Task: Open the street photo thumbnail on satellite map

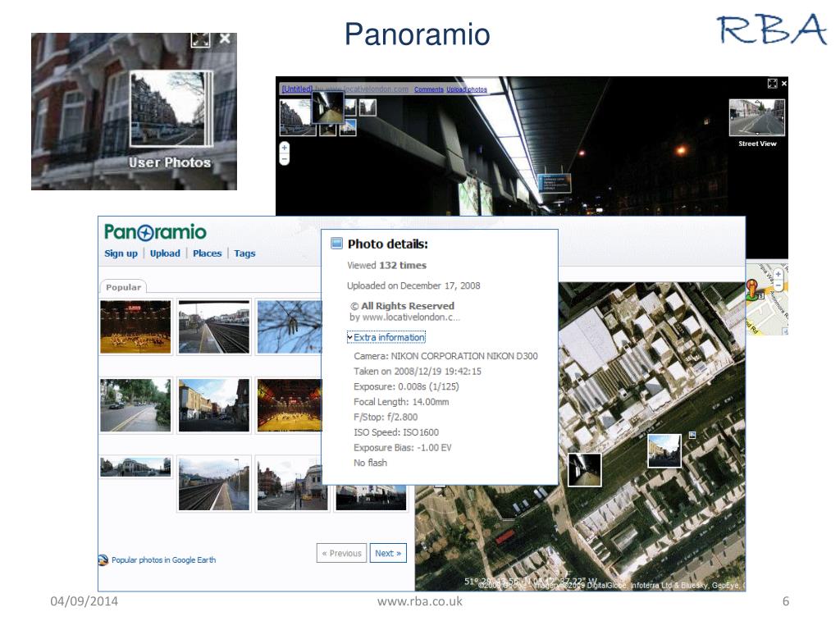Action: (x=664, y=450)
